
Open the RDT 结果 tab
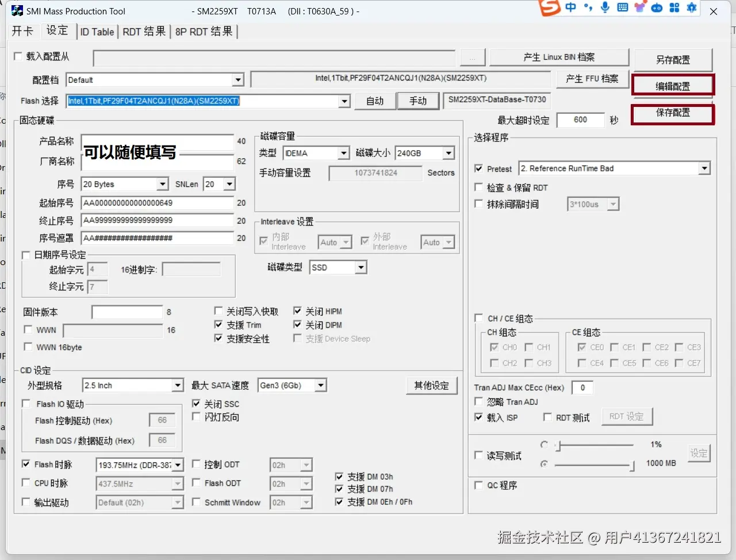coord(144,32)
